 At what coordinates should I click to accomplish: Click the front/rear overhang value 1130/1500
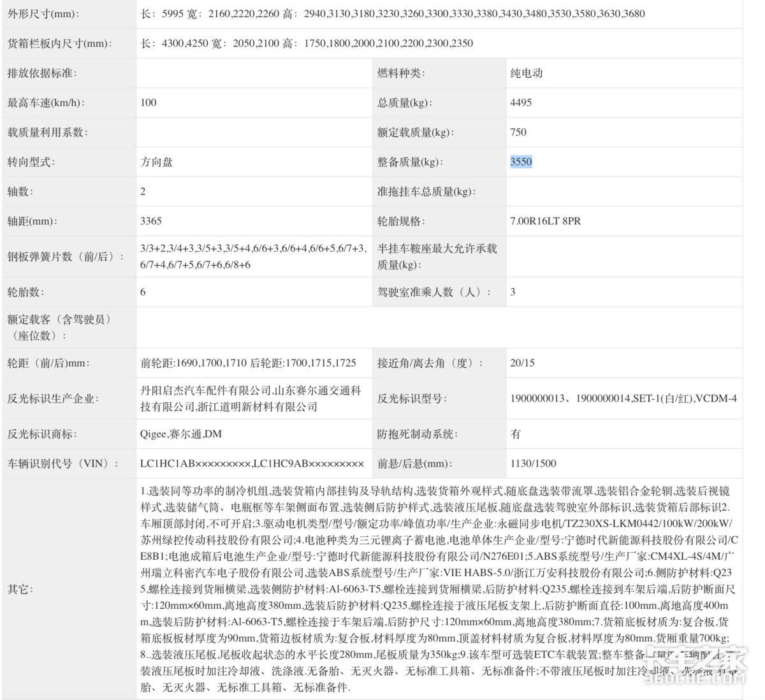[533, 463]
